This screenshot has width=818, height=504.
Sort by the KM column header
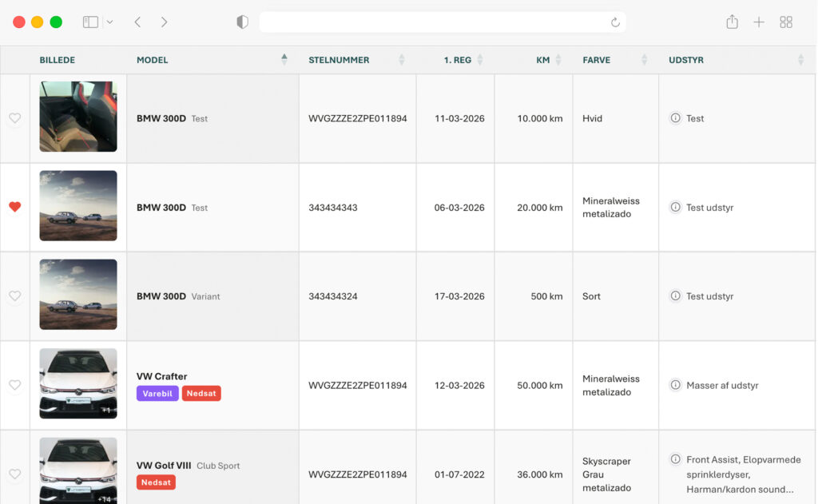click(x=543, y=60)
